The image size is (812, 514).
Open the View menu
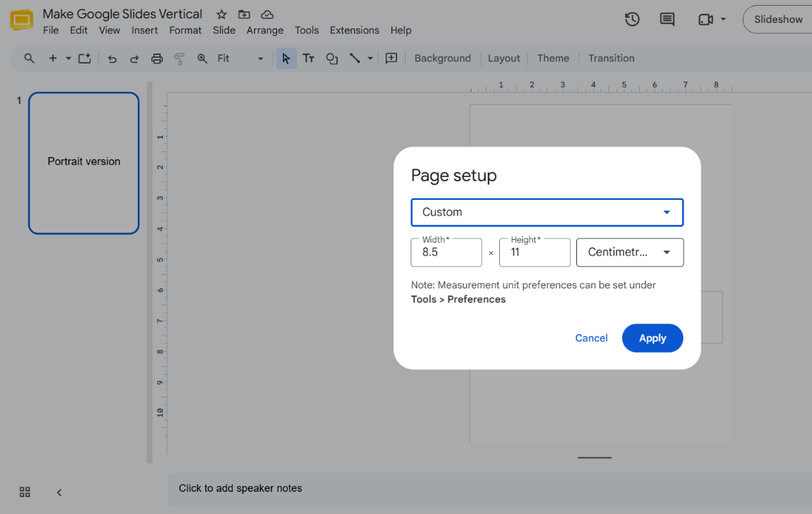(109, 31)
